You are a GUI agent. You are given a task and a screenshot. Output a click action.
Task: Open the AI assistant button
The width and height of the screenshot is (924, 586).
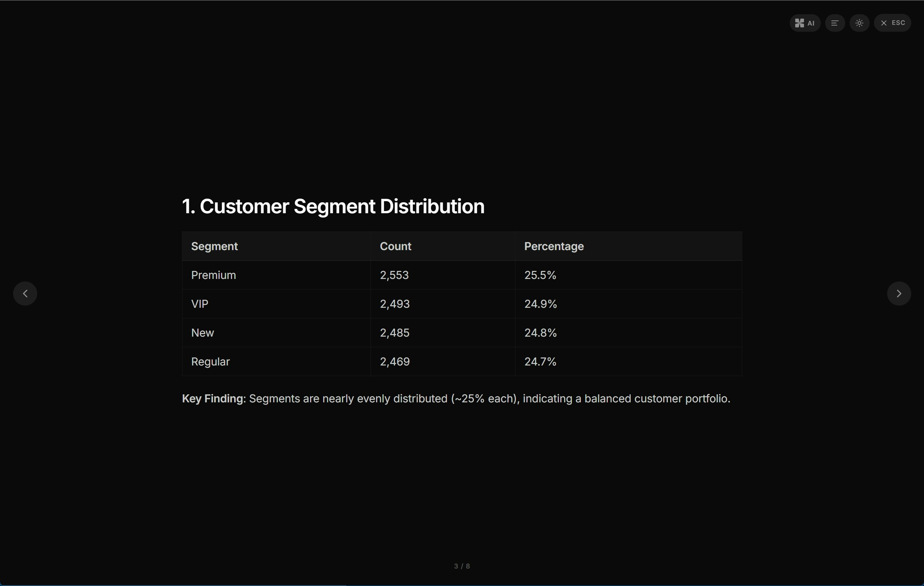click(x=805, y=23)
